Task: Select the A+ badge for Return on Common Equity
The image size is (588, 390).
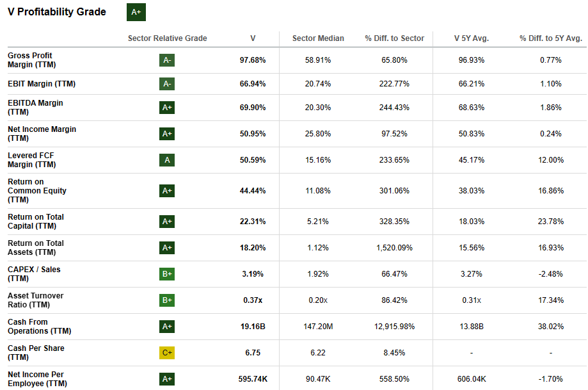Action: click(167, 191)
